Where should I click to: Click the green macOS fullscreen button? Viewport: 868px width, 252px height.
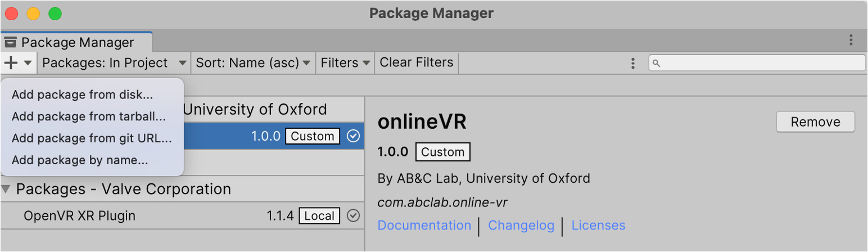[55, 13]
